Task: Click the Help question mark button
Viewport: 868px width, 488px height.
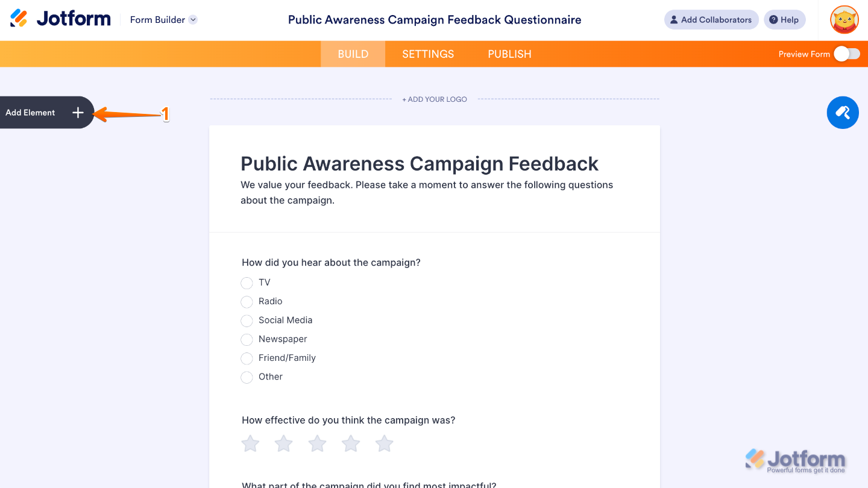Action: click(x=784, y=20)
